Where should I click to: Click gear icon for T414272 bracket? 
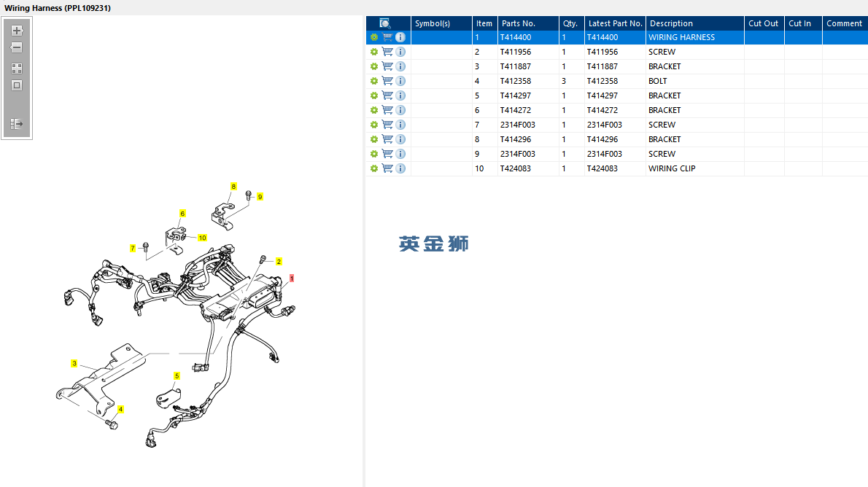374,110
